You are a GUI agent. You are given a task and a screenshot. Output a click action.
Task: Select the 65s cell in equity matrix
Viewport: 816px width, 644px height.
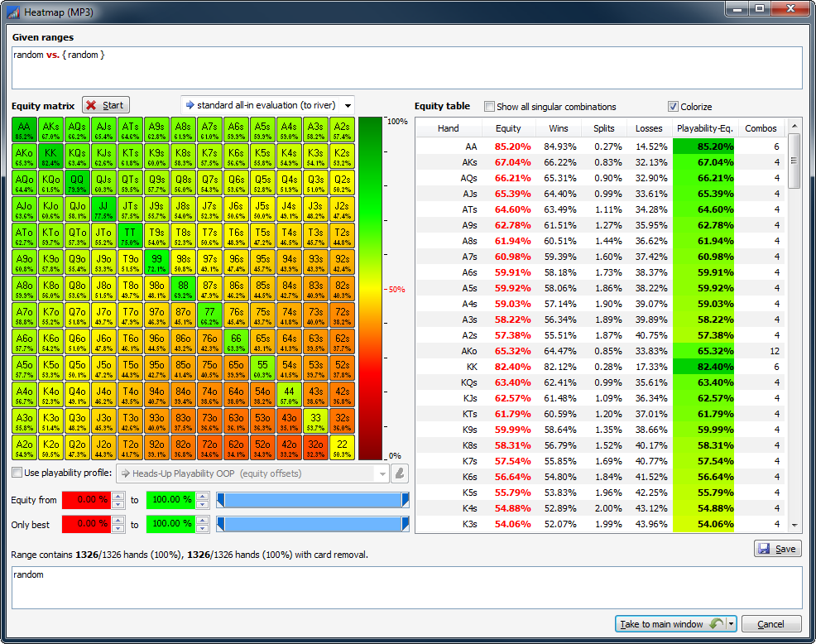click(x=262, y=342)
